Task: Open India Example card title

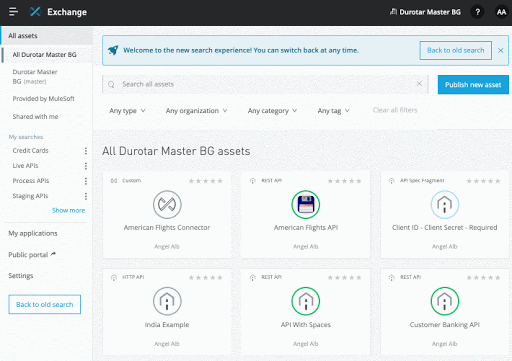Action: pos(167,325)
